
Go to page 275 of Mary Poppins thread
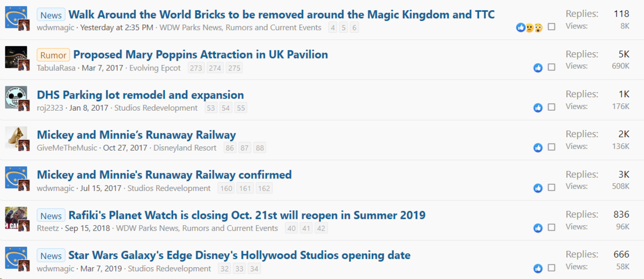tap(234, 68)
